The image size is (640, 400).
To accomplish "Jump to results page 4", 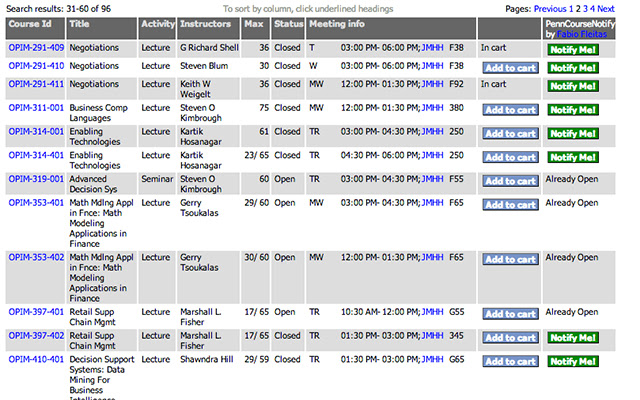I will 594,7.
